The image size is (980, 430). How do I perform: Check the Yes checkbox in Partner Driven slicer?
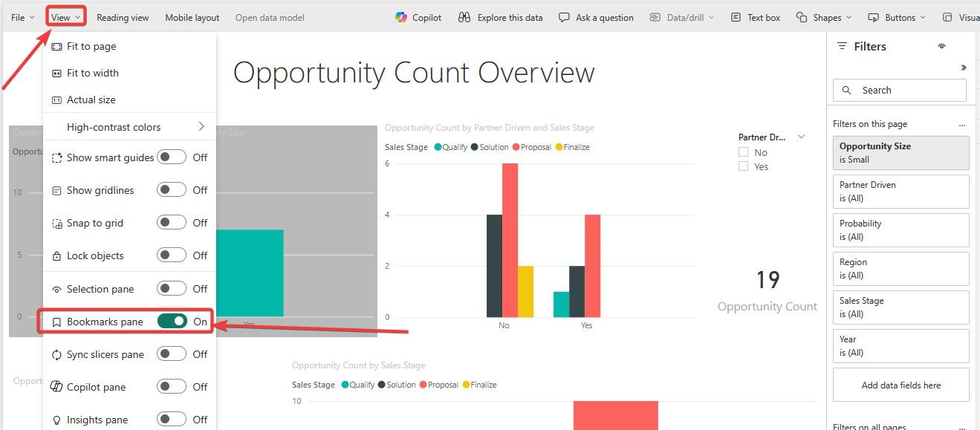coord(743,166)
